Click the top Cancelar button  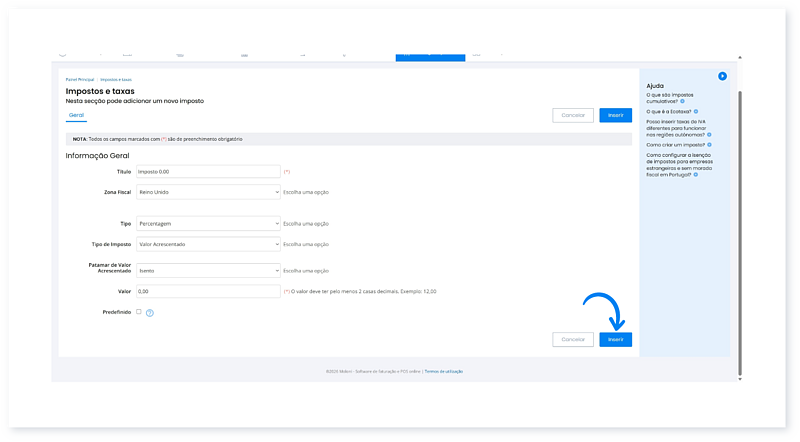[573, 115]
